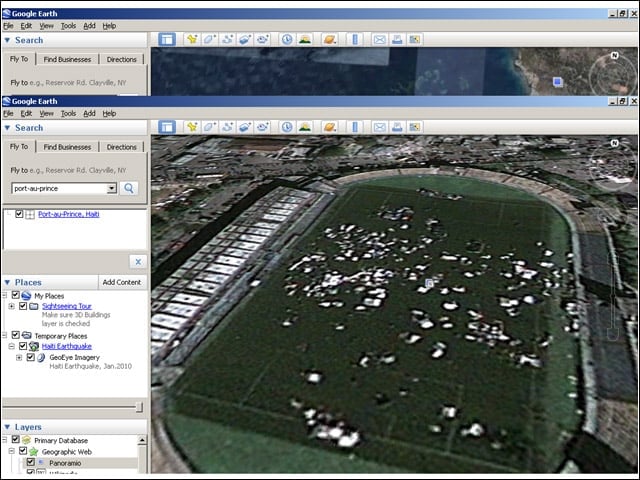Open View menu in back window

[x=46, y=26]
